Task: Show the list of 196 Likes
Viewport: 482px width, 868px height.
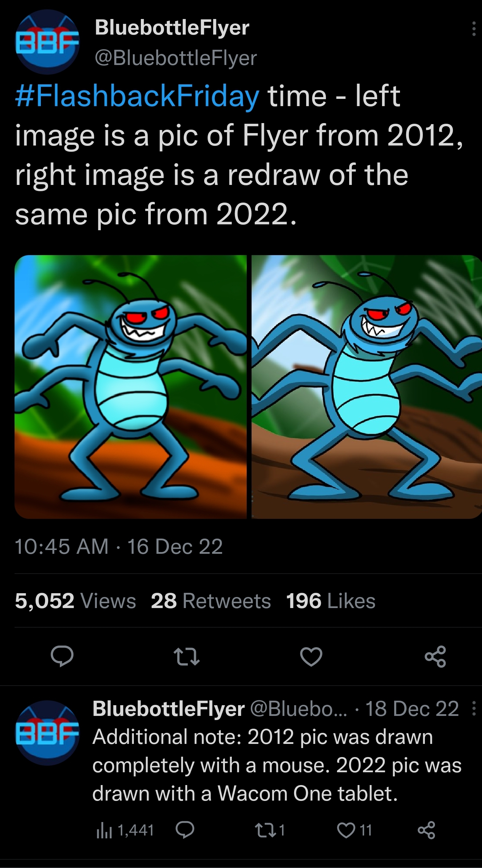Action: (331, 600)
